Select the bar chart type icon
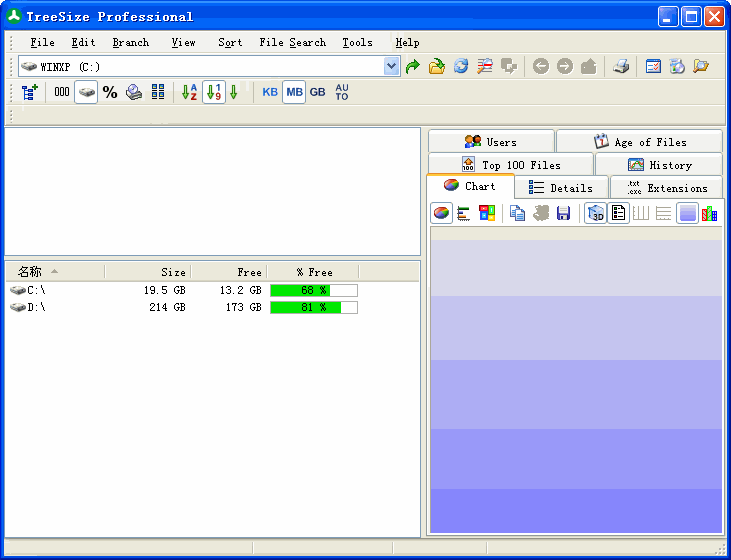This screenshot has height=560, width=731. (x=464, y=213)
